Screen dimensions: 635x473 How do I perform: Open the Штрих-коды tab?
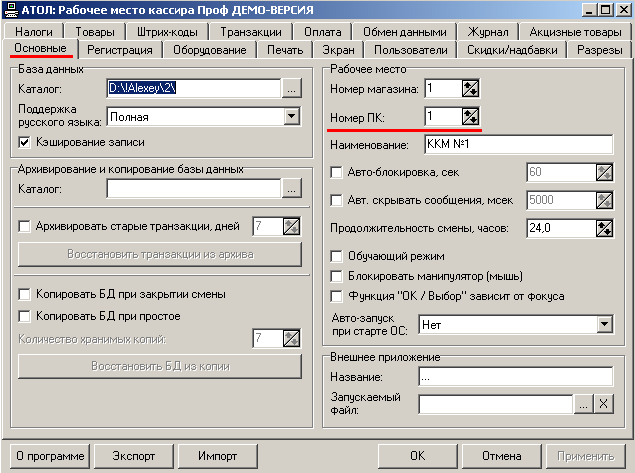167,32
